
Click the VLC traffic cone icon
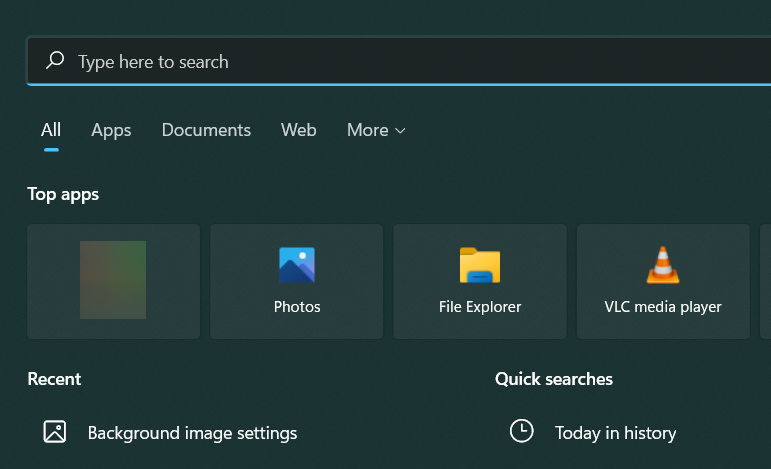pos(662,265)
